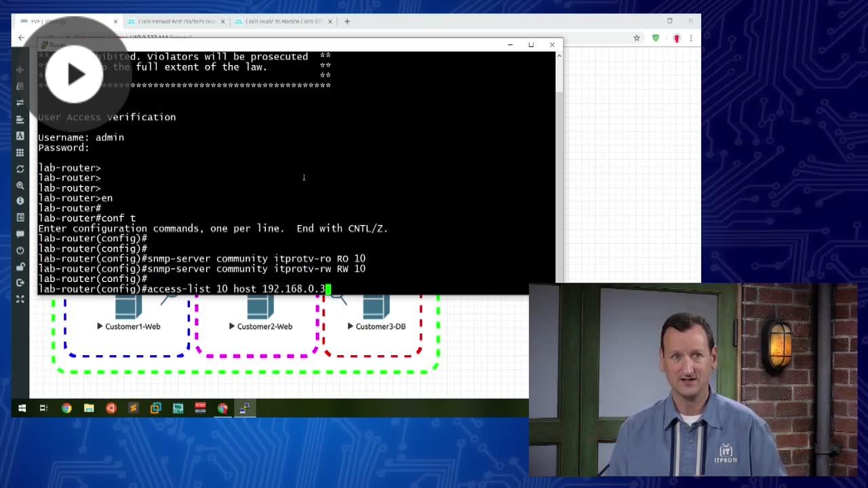The width and height of the screenshot is (868, 488).
Task: Open the red labeled app in taskbar
Action: click(x=200, y=407)
